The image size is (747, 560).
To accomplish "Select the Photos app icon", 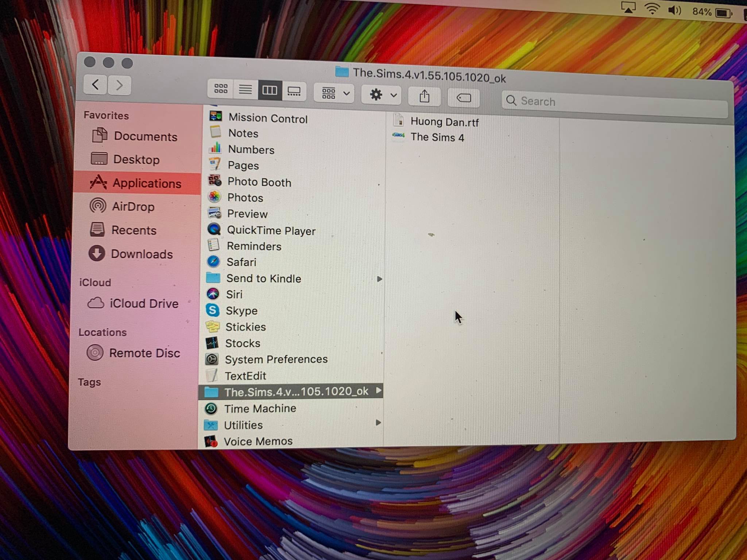I will tap(214, 197).
